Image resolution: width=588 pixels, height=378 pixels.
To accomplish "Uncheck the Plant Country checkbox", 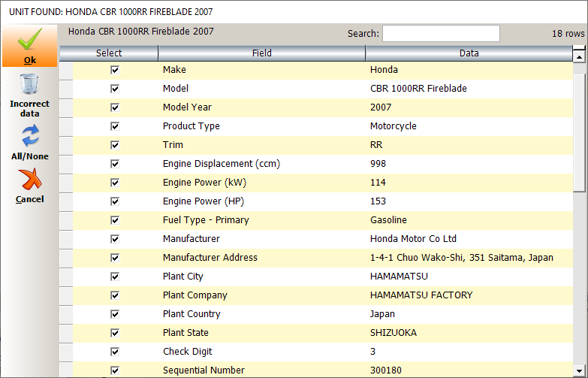I will tap(115, 314).
